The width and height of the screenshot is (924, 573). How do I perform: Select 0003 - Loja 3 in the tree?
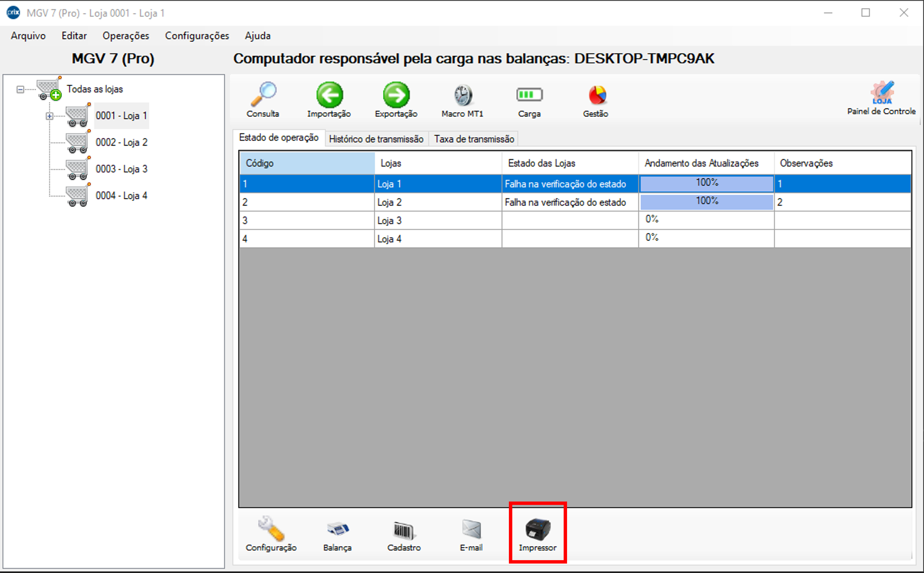(122, 169)
